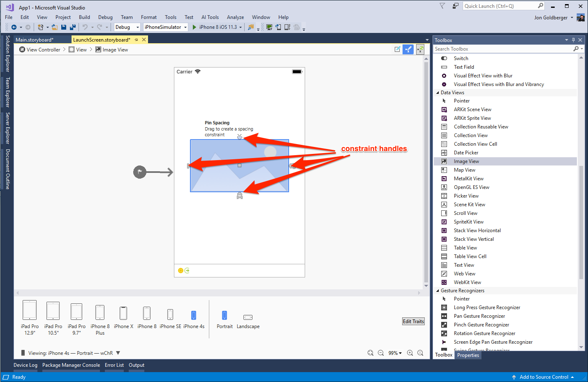Click the Send Feedback icon near Quick Launch
Image resolution: width=588 pixels, height=382 pixels.
455,6
